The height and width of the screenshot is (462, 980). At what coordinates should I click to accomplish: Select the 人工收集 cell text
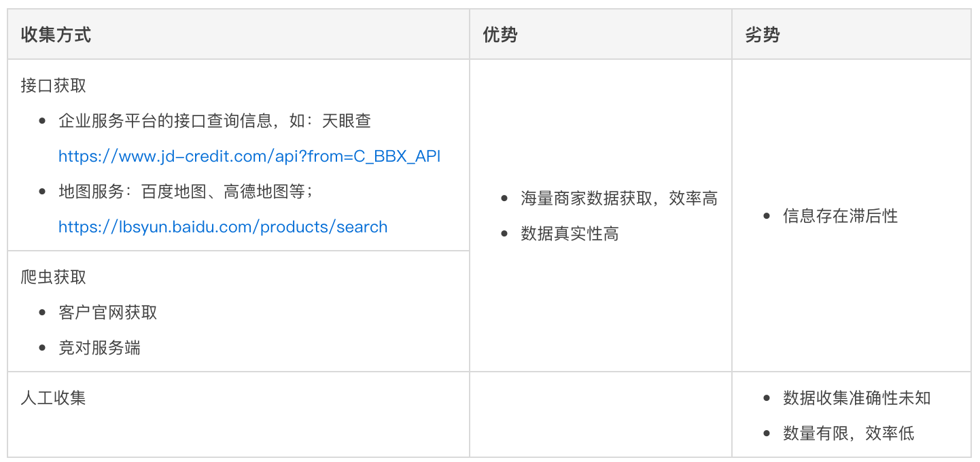tap(54, 397)
